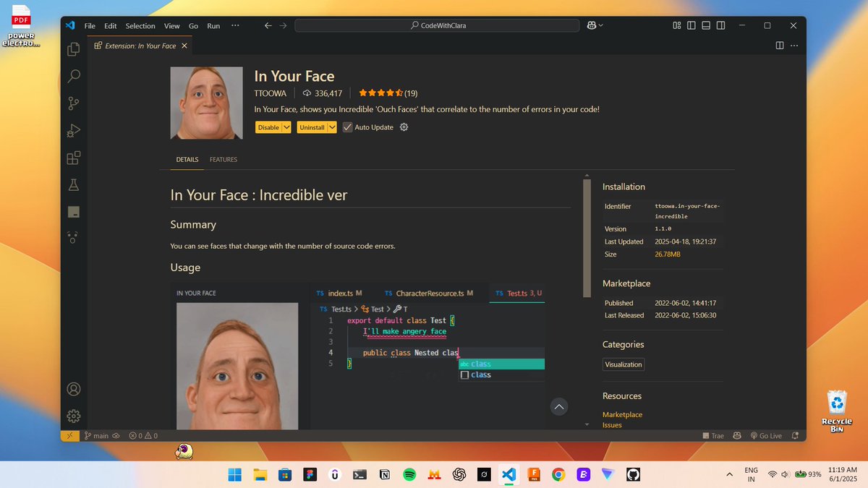Click the Issues link under Resources
Screen dimensions: 868x488
coord(611,424)
